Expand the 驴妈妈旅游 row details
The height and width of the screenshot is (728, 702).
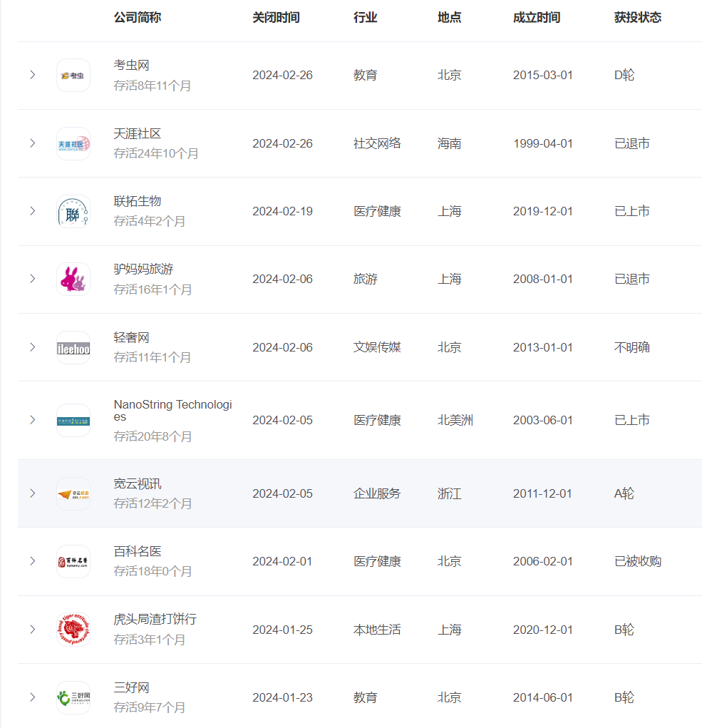[33, 279]
